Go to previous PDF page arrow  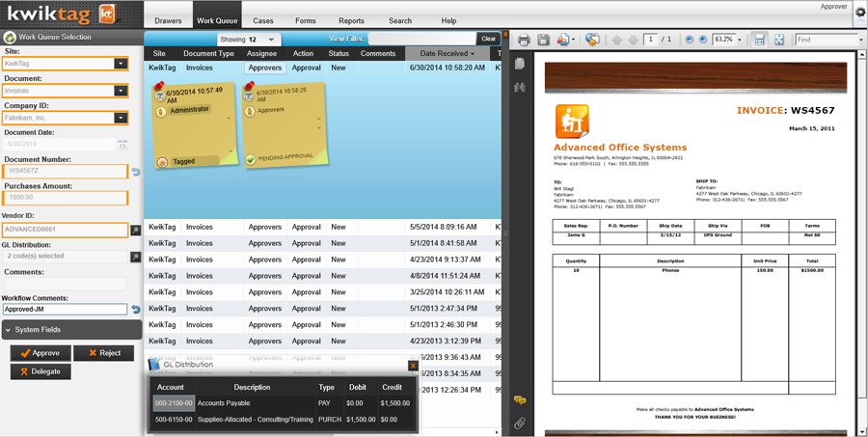point(616,40)
